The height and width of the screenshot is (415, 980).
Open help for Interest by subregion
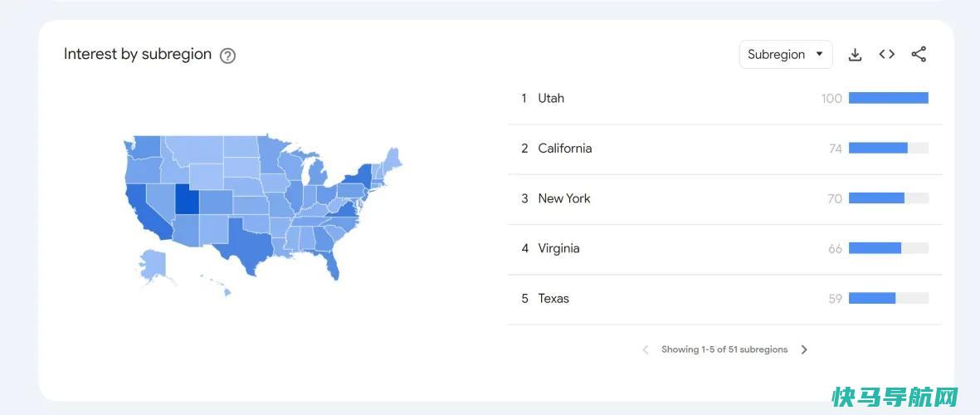(228, 56)
